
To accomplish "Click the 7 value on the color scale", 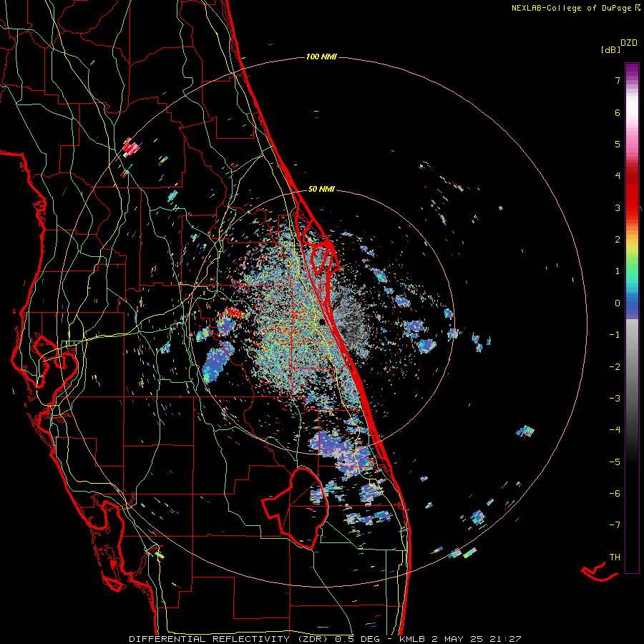I will coord(618,80).
